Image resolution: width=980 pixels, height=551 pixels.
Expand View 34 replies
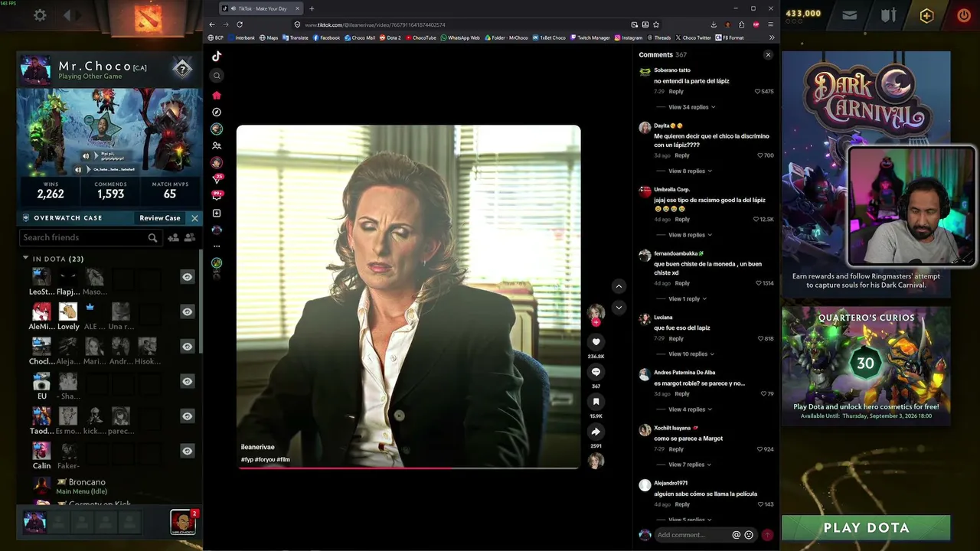tap(691, 107)
